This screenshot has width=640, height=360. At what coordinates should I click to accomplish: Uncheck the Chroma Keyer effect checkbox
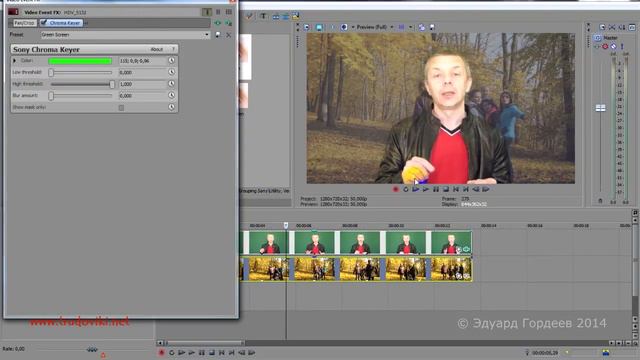(x=44, y=23)
